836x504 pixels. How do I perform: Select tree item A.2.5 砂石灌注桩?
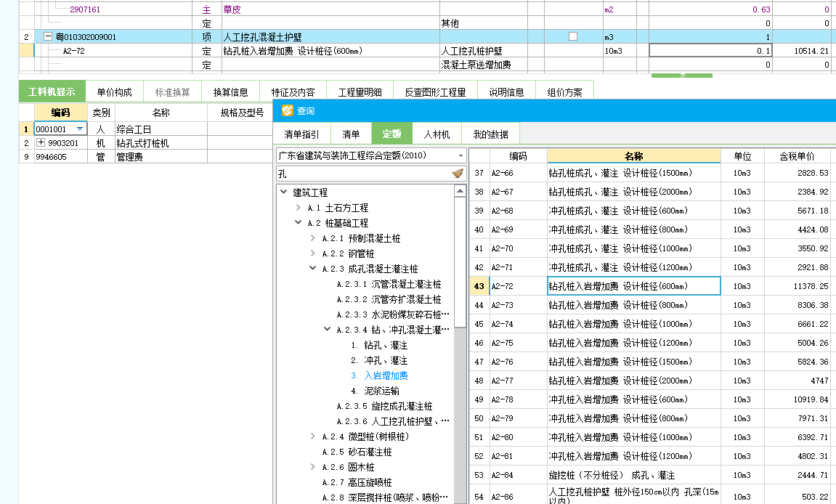coord(357,452)
